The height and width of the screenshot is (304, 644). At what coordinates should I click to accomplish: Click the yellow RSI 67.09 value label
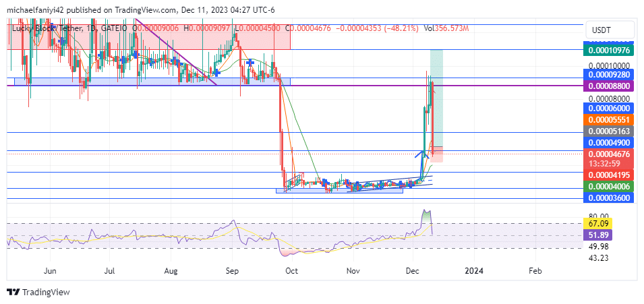point(597,224)
